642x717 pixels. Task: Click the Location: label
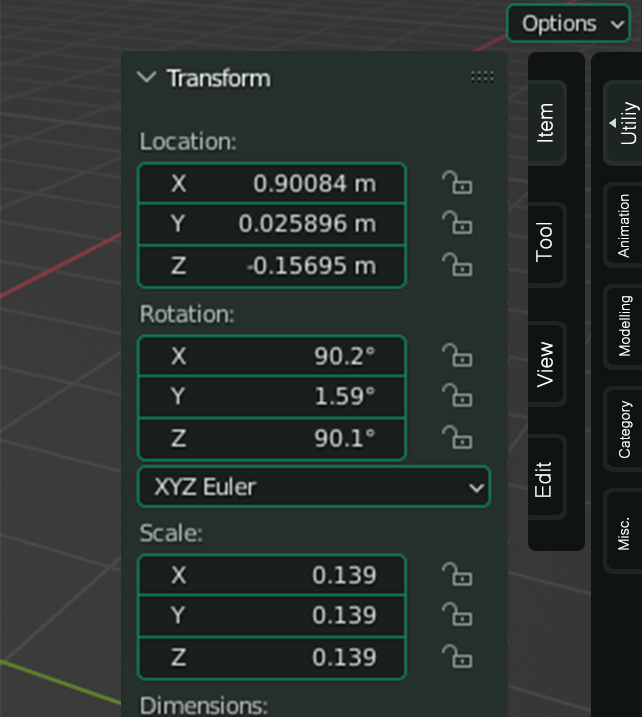[x=188, y=142]
